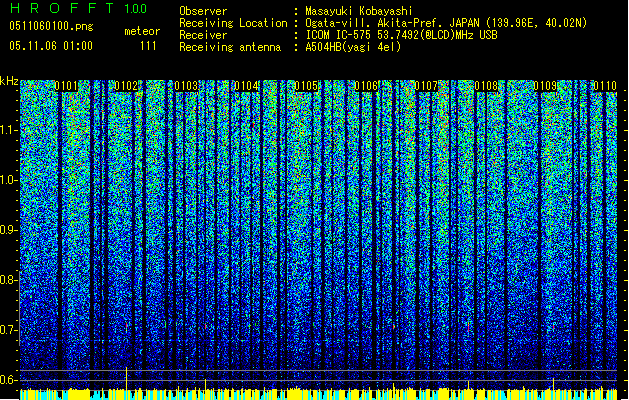The width and height of the screenshot is (629, 400).
Task: Click the observer name Masayuki Kobayashi
Action: click(361, 11)
